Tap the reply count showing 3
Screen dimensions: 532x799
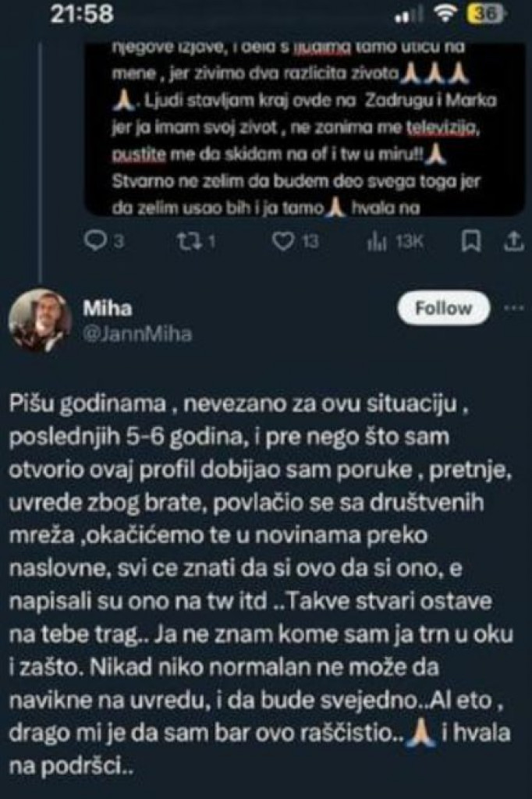pyautogui.click(x=117, y=243)
